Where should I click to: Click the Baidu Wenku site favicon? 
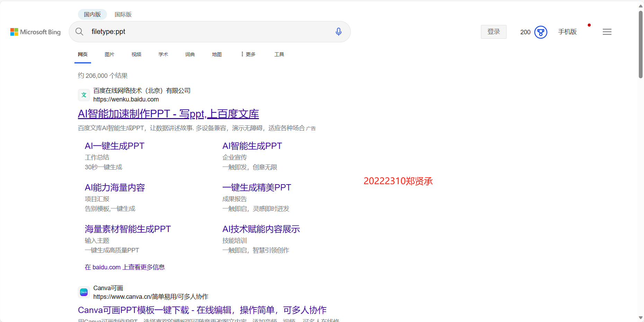click(x=84, y=95)
